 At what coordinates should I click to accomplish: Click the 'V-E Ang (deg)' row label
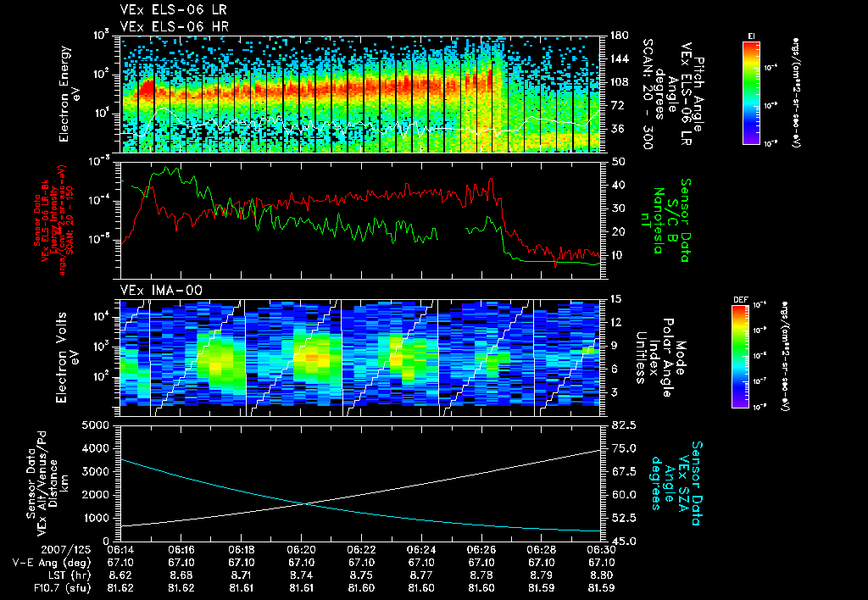[x=52, y=563]
